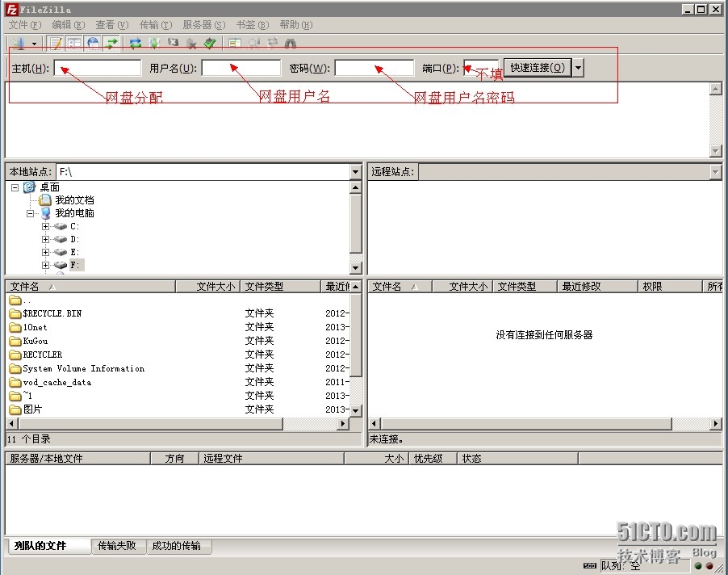Image resolution: width=728 pixels, height=575 pixels.
Task: Open the 编辑(E) menu
Action: (69, 24)
